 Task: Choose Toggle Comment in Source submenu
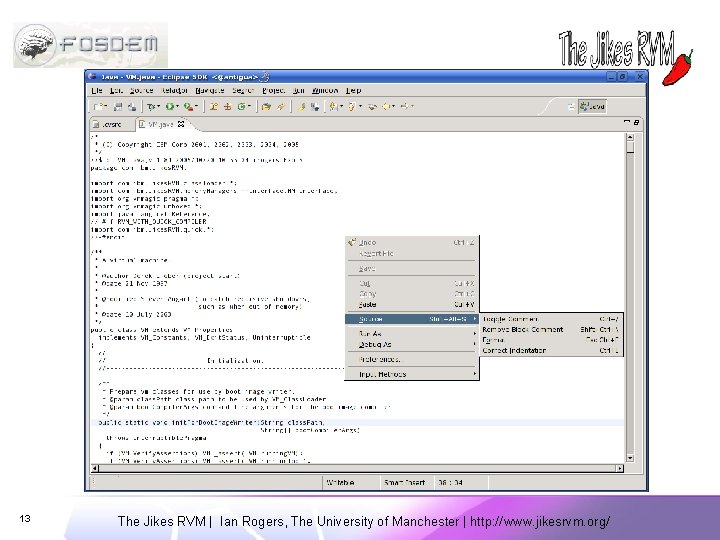[551, 319]
